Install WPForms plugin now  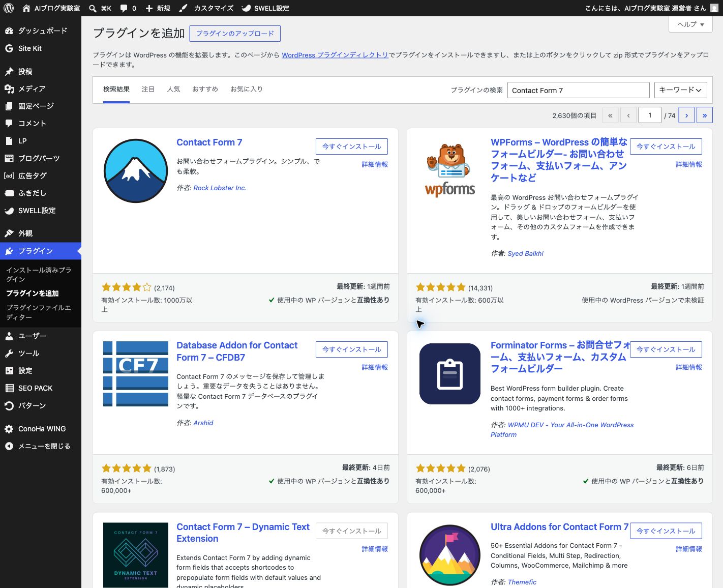click(x=666, y=146)
